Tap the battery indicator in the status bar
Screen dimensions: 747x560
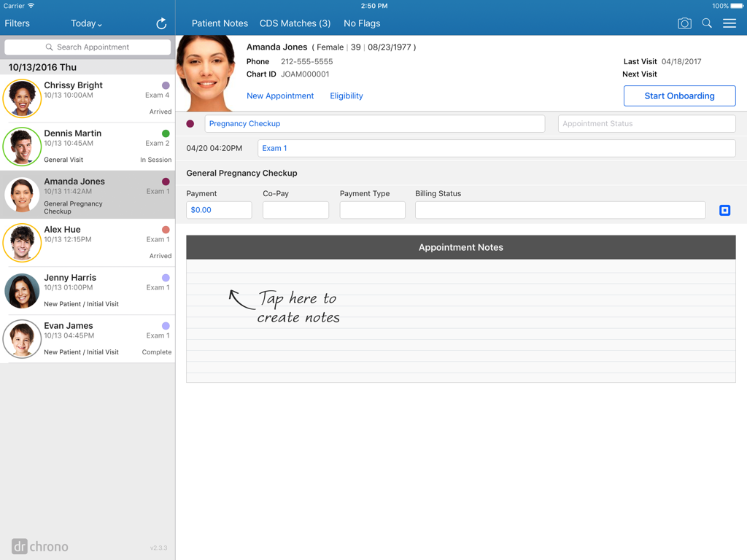point(736,5)
